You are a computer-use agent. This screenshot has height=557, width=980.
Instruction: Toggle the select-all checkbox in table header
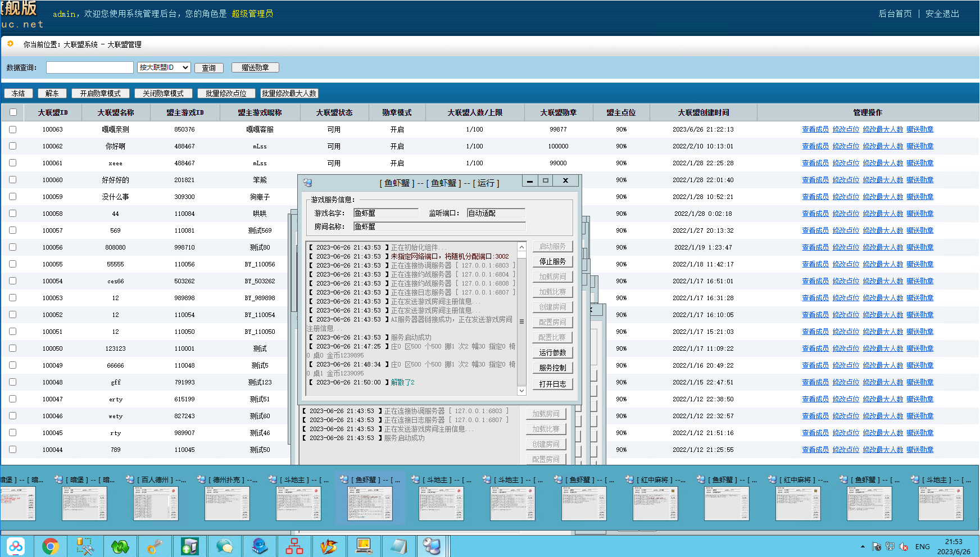tap(13, 112)
